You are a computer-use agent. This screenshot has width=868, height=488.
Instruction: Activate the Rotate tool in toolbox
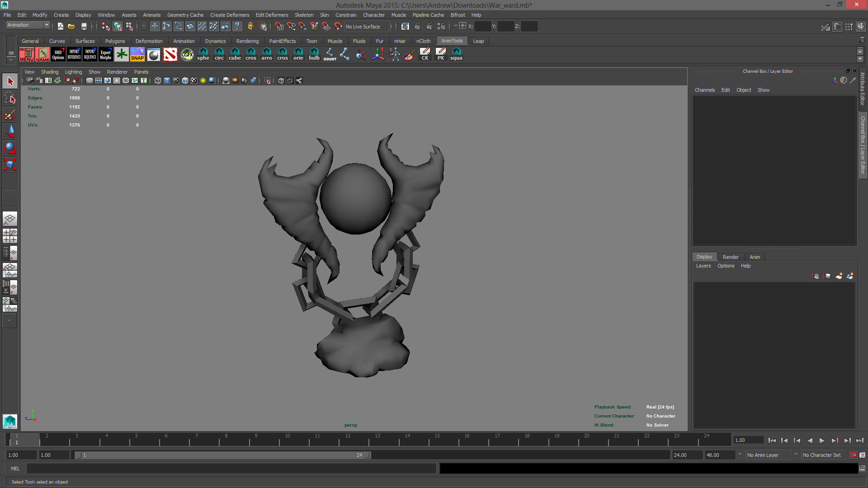[10, 147]
